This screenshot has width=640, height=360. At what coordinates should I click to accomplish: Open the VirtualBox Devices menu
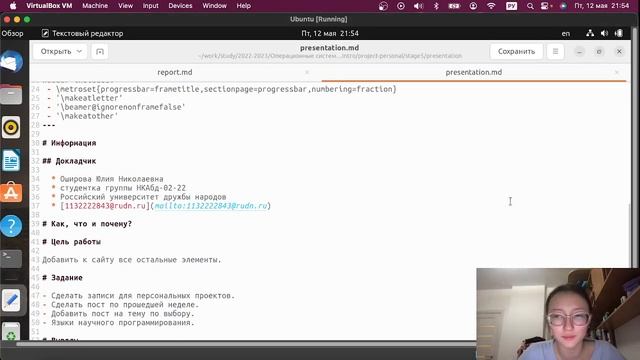point(180,6)
